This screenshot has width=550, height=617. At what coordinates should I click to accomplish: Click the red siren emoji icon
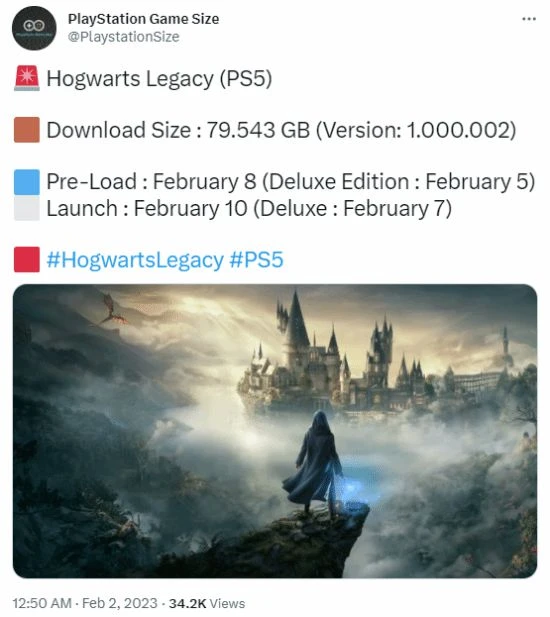27,78
